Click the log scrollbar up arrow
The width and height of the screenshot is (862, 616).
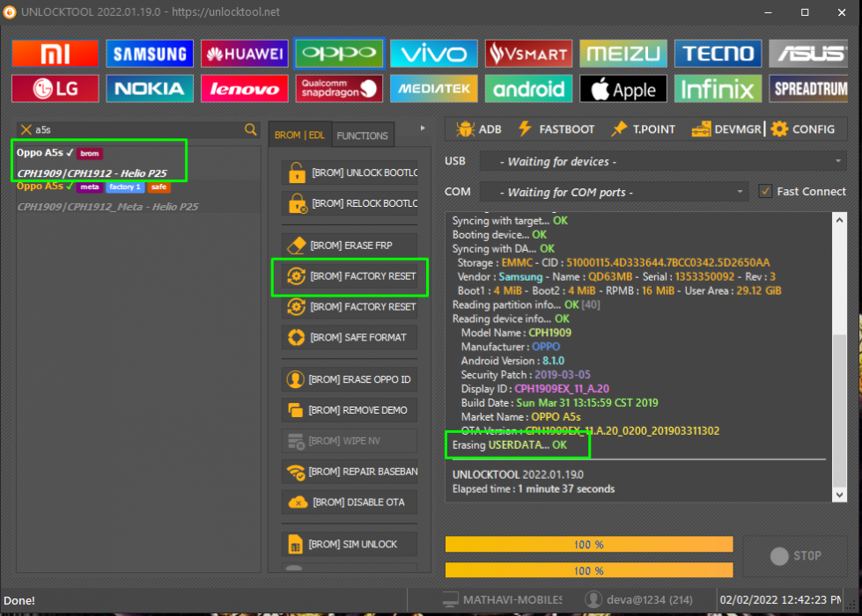coord(839,220)
